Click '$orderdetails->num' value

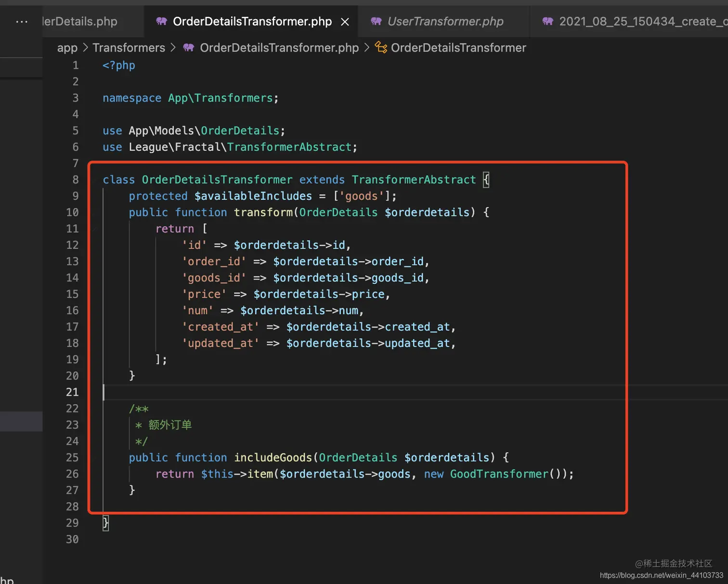299,311
